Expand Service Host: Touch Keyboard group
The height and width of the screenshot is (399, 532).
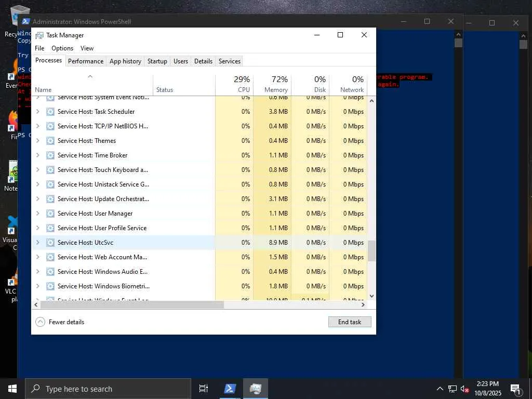[37, 170]
